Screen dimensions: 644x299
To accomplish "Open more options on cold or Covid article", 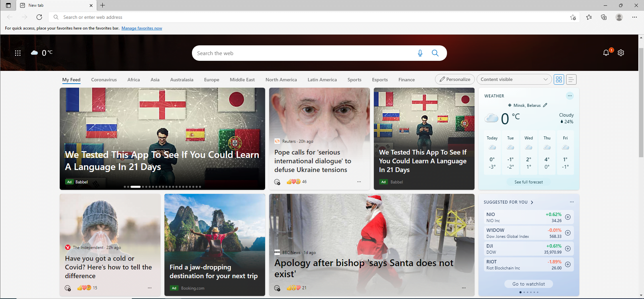I will (x=149, y=288).
